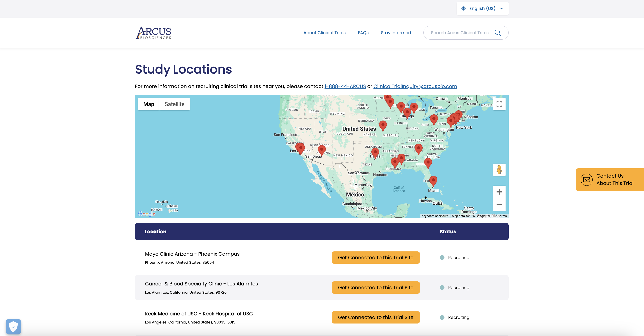Click the globe language icon
This screenshot has height=336, width=644.
click(x=463, y=8)
